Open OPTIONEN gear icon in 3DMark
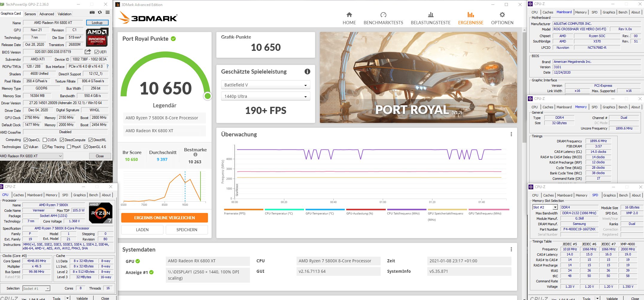 tap(502, 15)
